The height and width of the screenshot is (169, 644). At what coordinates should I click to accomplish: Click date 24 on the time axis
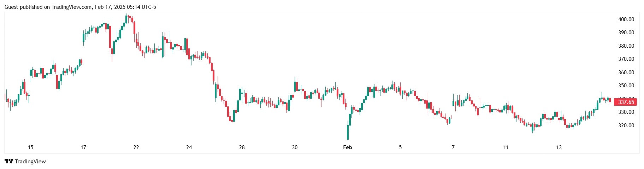(189, 147)
